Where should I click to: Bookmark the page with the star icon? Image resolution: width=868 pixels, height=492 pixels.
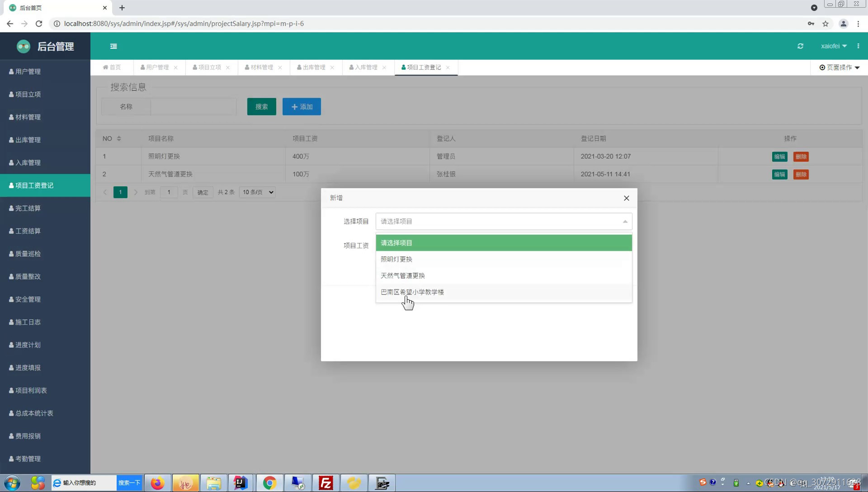[826, 24]
